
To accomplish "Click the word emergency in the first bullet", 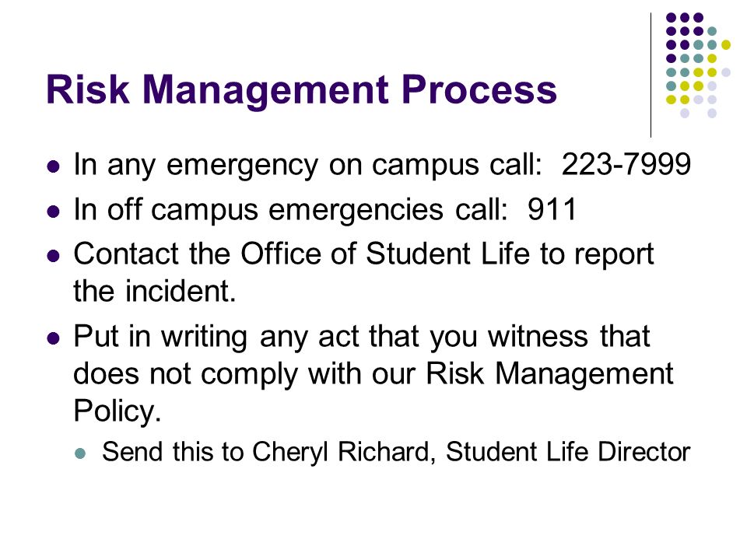I will click(x=242, y=166).
